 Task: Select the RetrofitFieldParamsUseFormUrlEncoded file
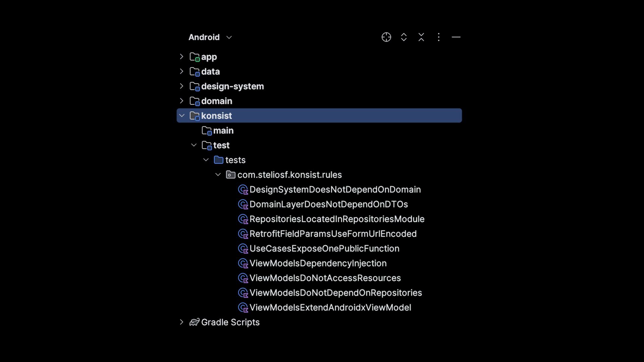327,234
